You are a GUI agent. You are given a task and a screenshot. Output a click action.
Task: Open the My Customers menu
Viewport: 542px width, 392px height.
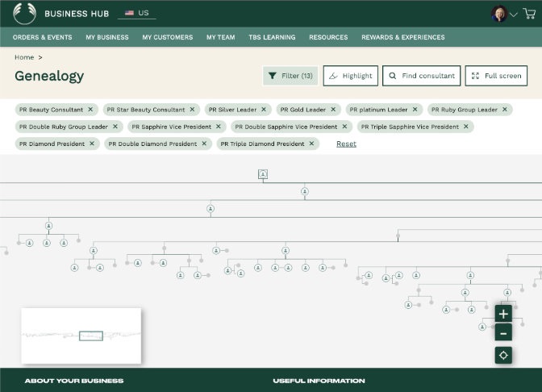(x=168, y=37)
